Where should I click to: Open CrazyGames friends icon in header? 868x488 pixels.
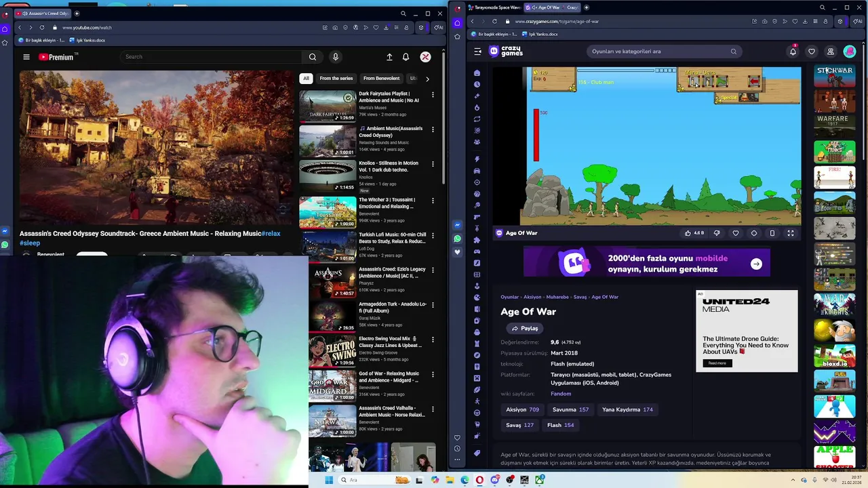pos(830,52)
